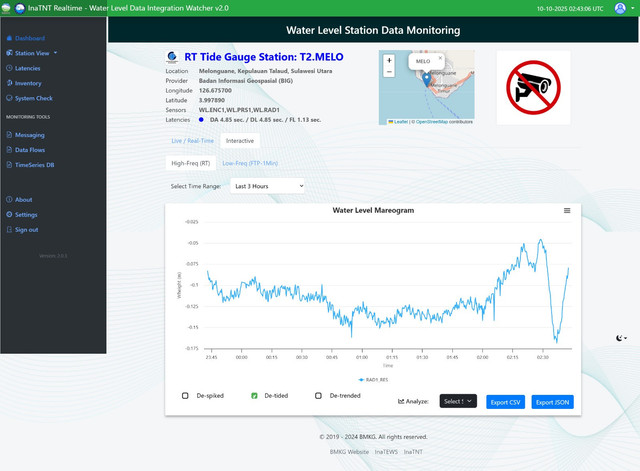Image resolution: width=640 pixels, height=471 pixels.
Task: Close the MELO map popup
Action: point(441,59)
